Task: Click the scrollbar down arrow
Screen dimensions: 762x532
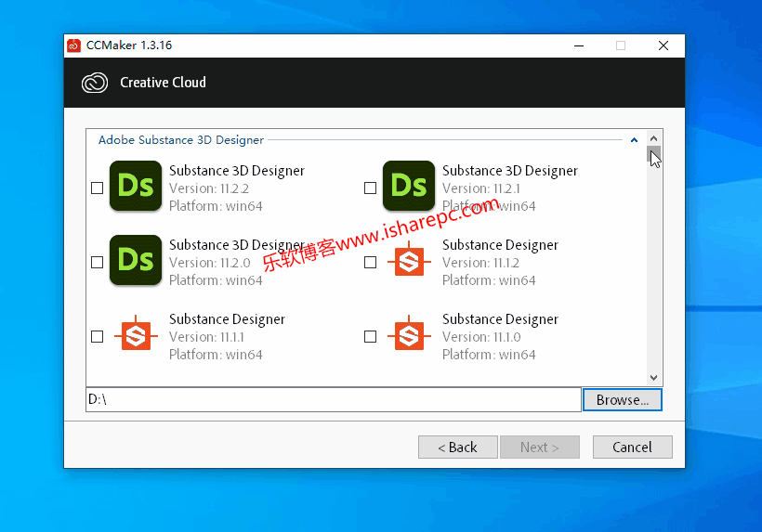Action: (653, 378)
